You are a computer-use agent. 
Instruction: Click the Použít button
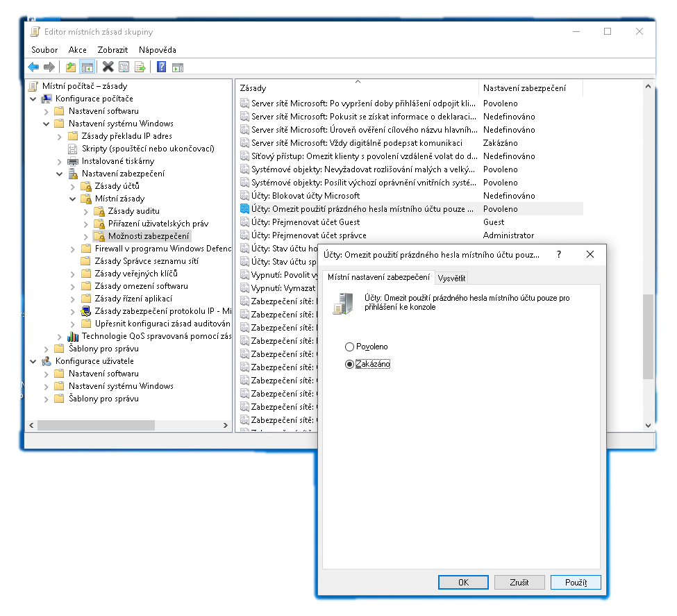click(x=575, y=583)
